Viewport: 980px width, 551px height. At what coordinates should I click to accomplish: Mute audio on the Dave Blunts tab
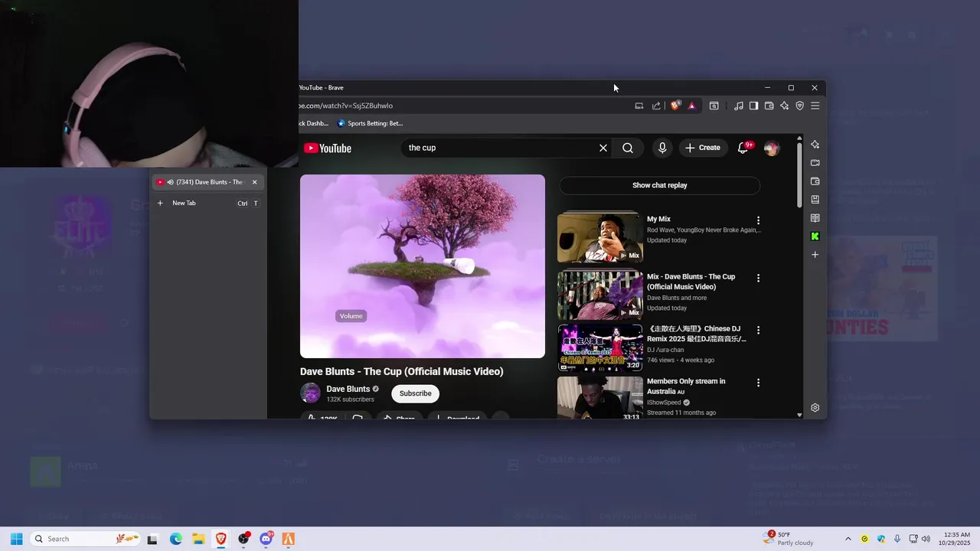(x=170, y=182)
